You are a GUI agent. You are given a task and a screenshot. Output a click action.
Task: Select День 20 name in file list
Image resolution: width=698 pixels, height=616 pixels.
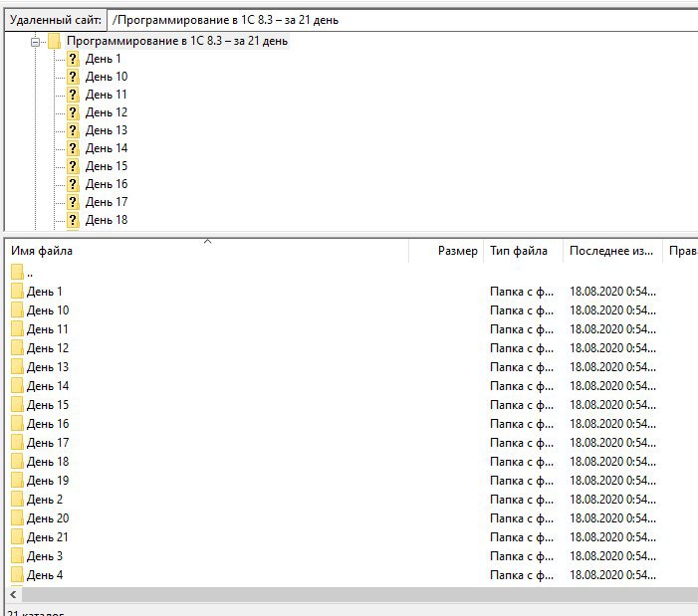click(x=48, y=518)
